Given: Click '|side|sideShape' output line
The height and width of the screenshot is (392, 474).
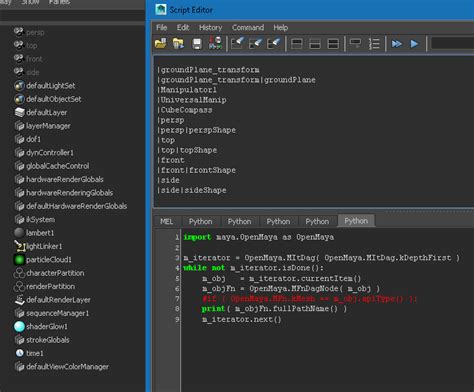Looking at the screenshot, I should coord(192,190).
